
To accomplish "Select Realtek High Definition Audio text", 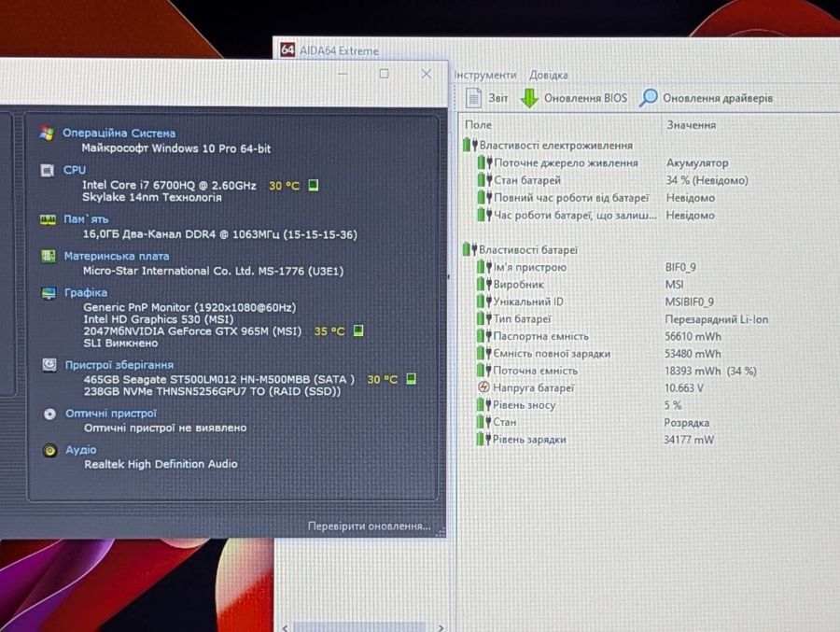I will [161, 464].
